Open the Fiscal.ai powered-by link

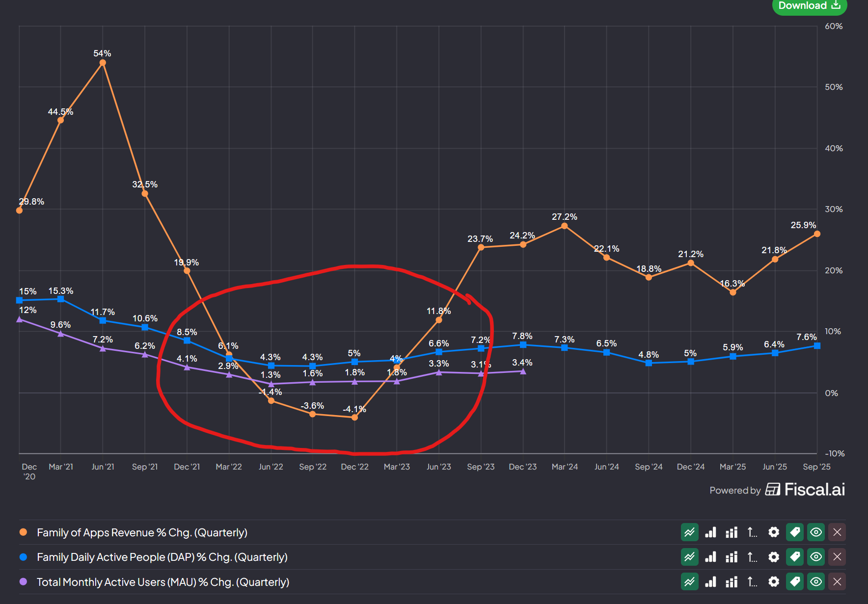tap(805, 490)
